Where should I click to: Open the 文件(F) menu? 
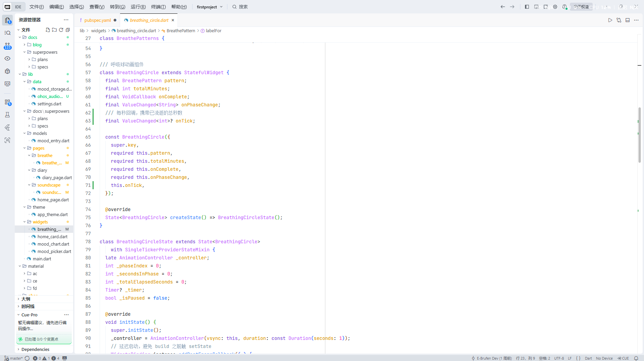point(37,7)
